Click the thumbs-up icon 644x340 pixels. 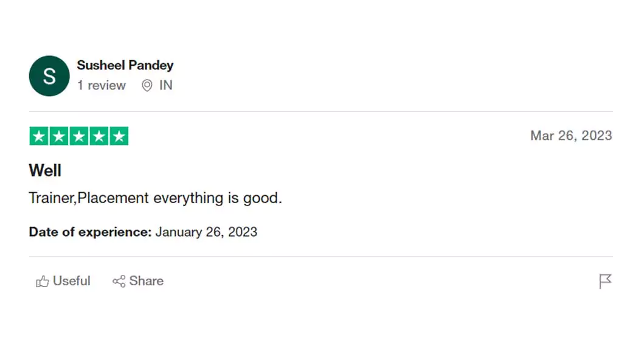coord(43,281)
